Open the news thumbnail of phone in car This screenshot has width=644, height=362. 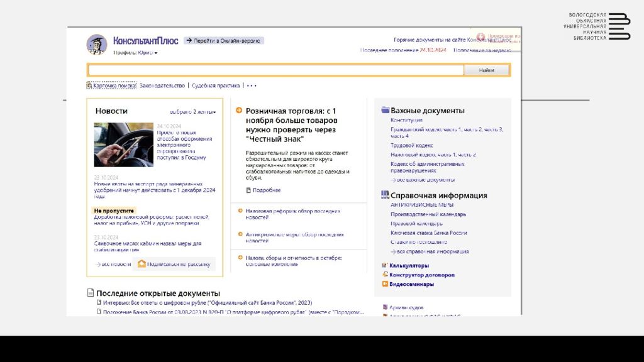coord(124,145)
